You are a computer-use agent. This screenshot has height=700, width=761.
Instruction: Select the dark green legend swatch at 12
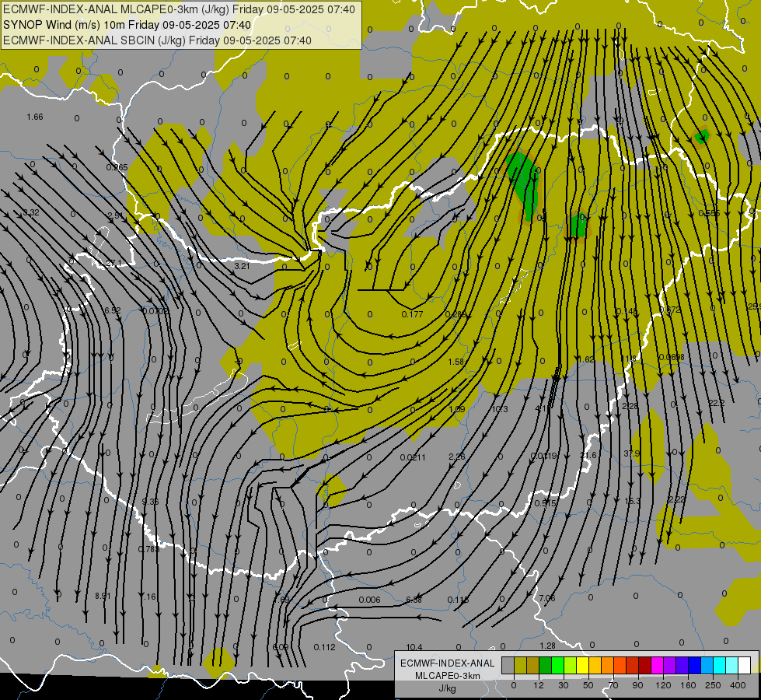click(x=546, y=665)
